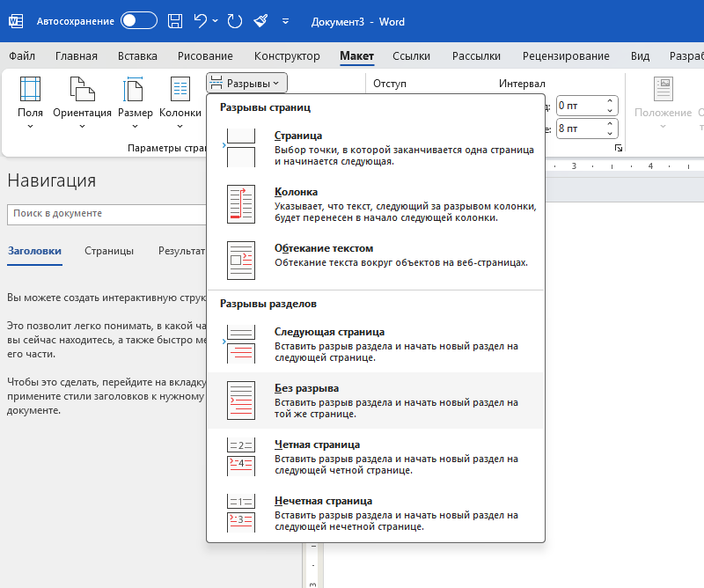Click the Undo arrow icon

pyautogui.click(x=201, y=21)
